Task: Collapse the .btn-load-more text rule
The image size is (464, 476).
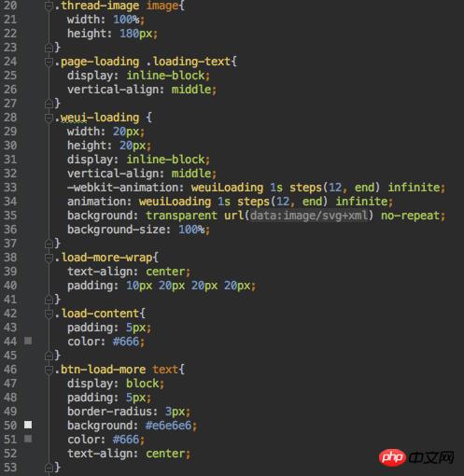Action: 49,370
